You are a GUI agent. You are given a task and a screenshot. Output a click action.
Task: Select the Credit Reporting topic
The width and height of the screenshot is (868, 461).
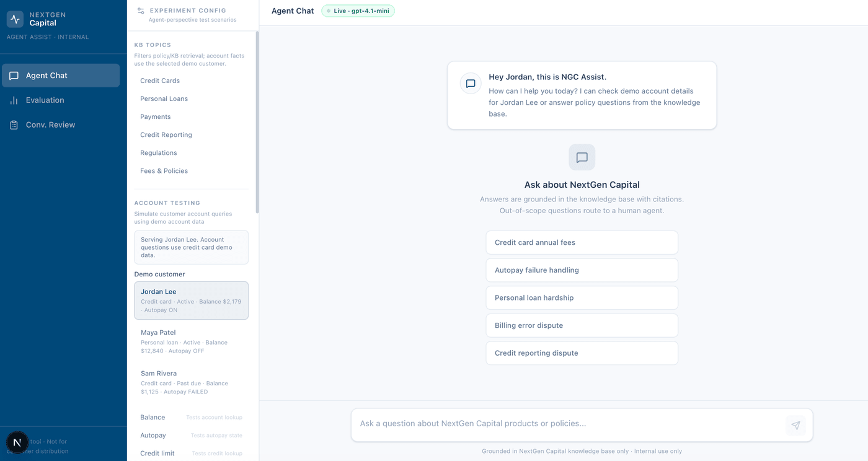(191, 134)
